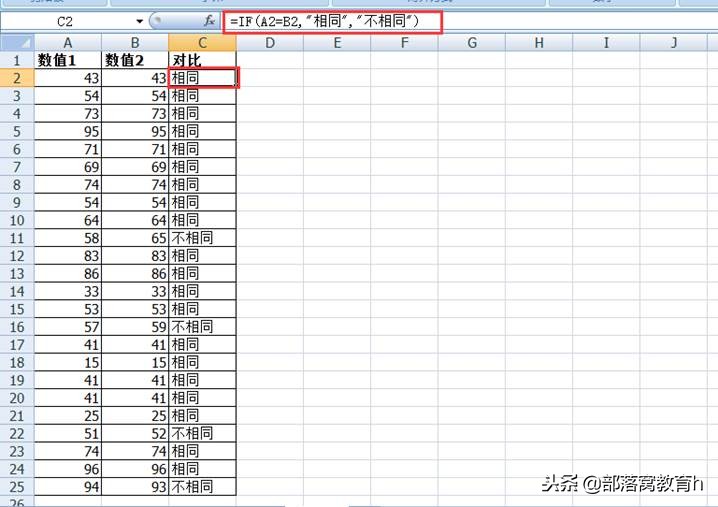This screenshot has height=507, width=718.
Task: Select row 25 header
Action: (x=17, y=487)
